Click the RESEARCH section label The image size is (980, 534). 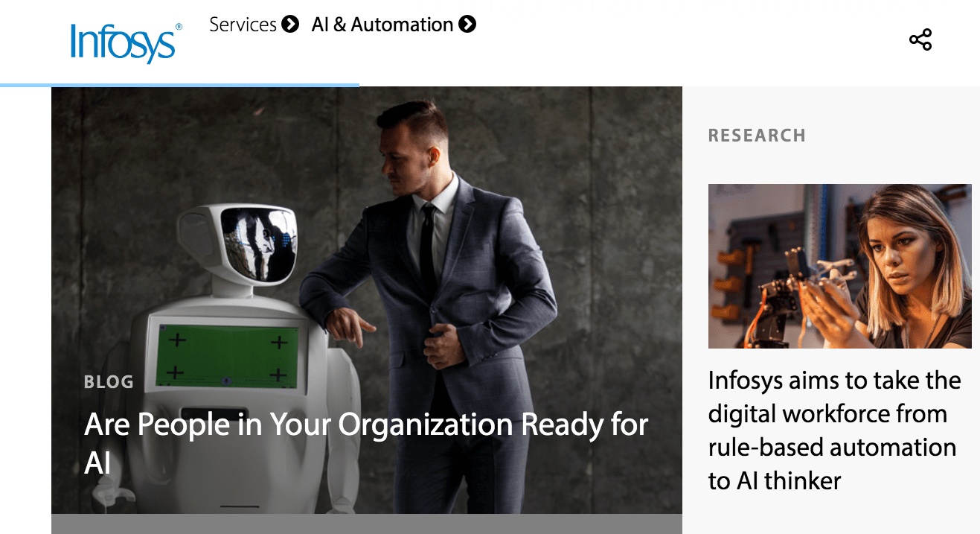coord(757,136)
